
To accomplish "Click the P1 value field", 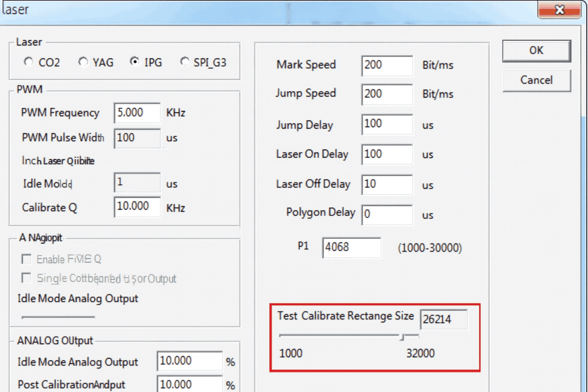I will [x=351, y=247].
